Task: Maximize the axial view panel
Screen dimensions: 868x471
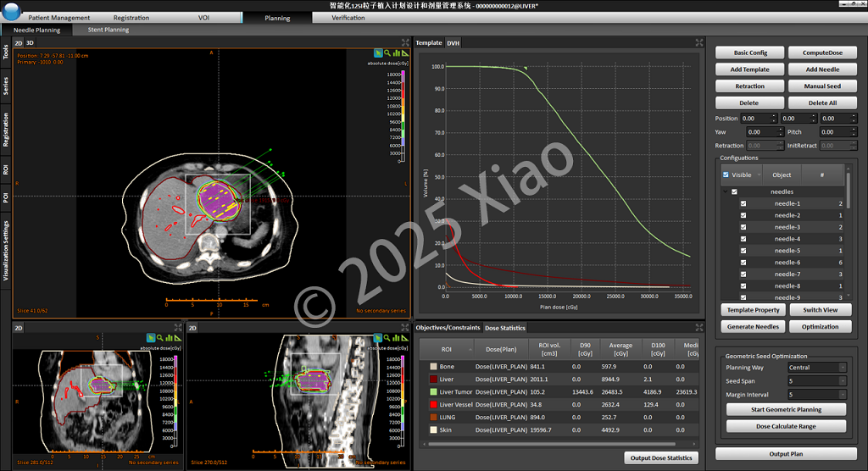Action: pyautogui.click(x=405, y=42)
